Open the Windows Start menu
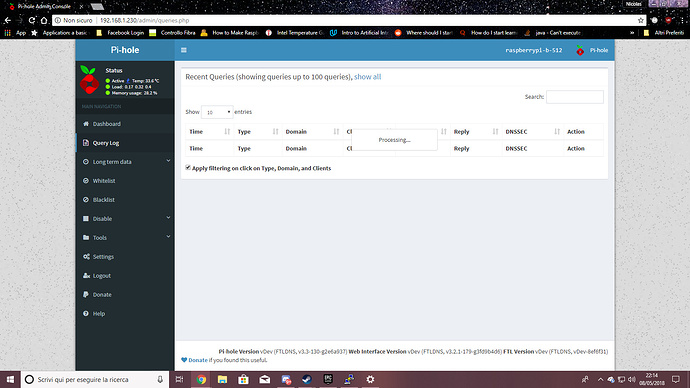 pyautogui.click(x=10, y=379)
